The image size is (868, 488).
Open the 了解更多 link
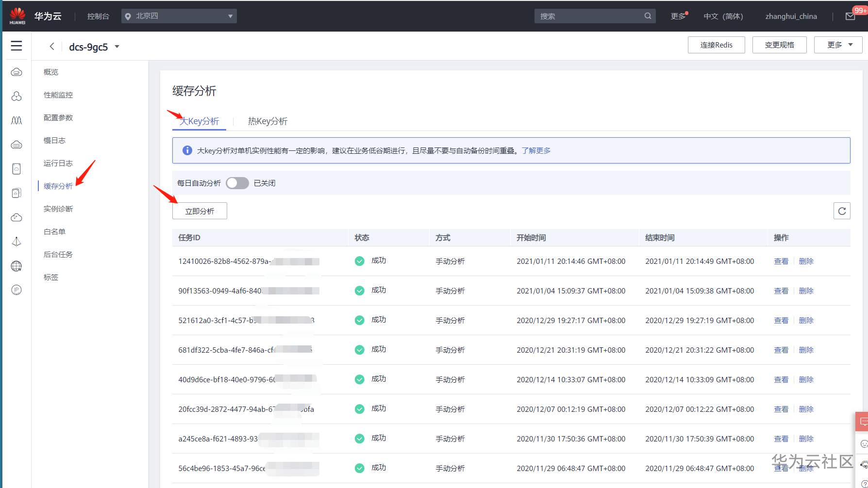point(536,151)
